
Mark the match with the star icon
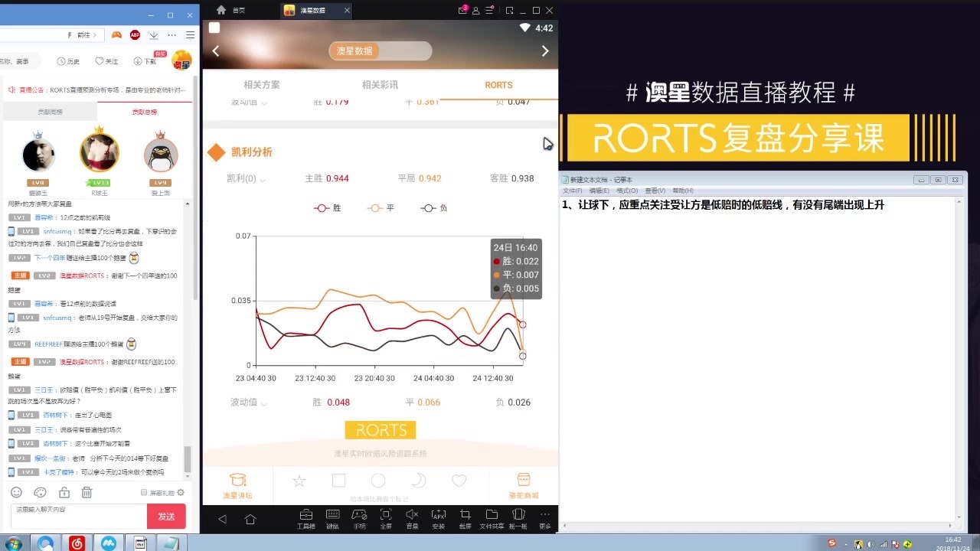299,481
